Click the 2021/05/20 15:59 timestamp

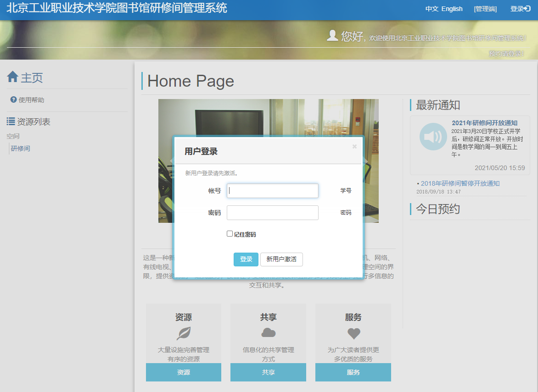point(499,168)
